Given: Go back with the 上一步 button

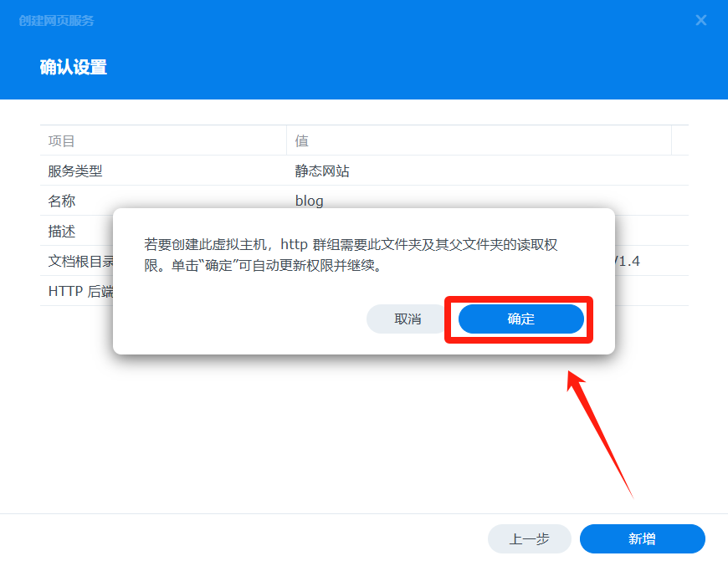Looking at the screenshot, I should [530, 538].
